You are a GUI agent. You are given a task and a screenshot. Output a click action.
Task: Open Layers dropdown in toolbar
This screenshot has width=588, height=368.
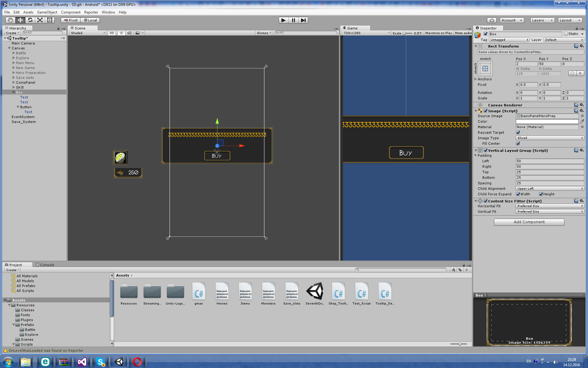pos(542,20)
